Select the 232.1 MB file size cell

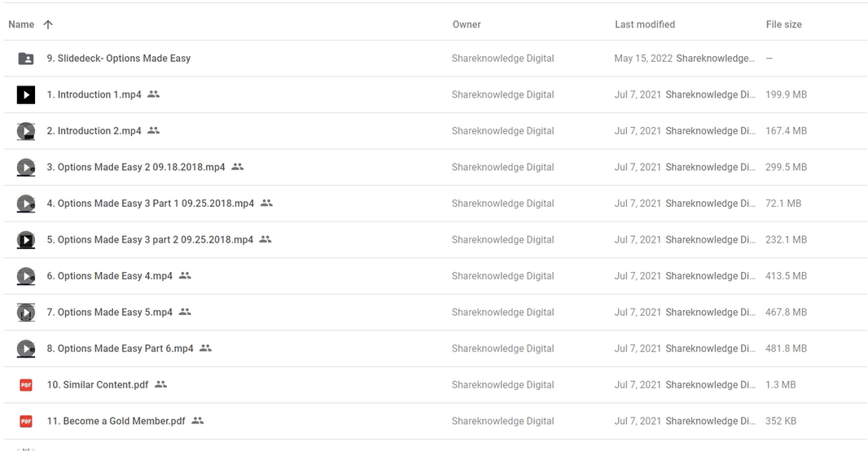786,239
